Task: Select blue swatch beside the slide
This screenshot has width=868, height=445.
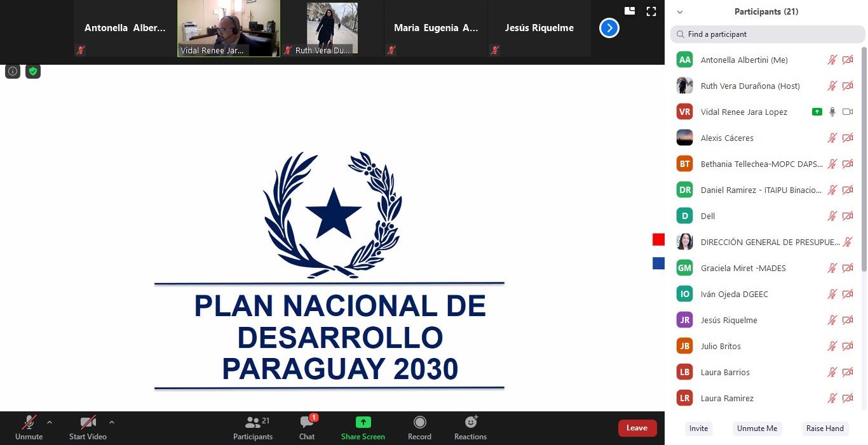Action: pyautogui.click(x=658, y=263)
